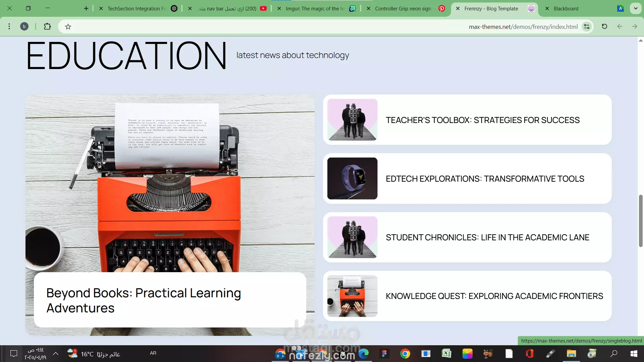
Task: Launch Excel from the taskbar
Action: [x=446, y=354]
